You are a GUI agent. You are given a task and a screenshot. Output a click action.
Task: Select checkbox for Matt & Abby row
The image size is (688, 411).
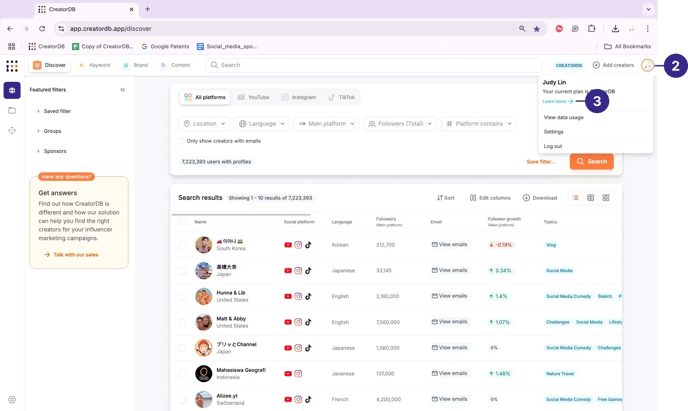coord(182,322)
